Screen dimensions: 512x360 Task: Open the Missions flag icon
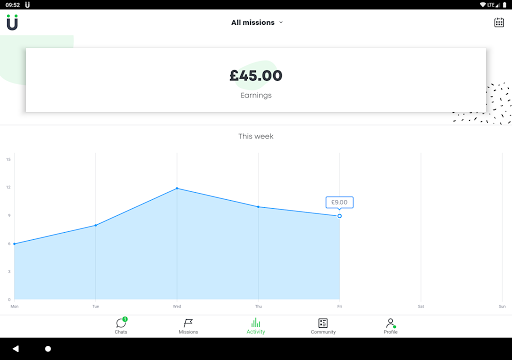click(188, 325)
